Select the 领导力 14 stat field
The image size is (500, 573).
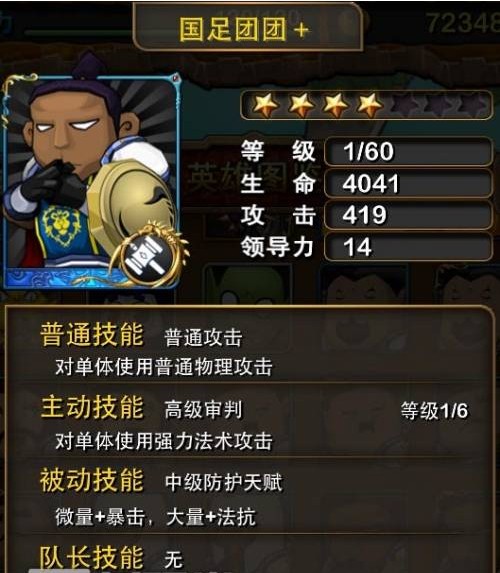pos(408,247)
